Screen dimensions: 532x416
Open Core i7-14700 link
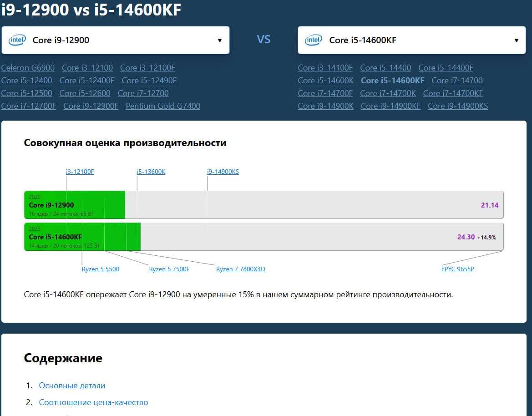click(457, 81)
